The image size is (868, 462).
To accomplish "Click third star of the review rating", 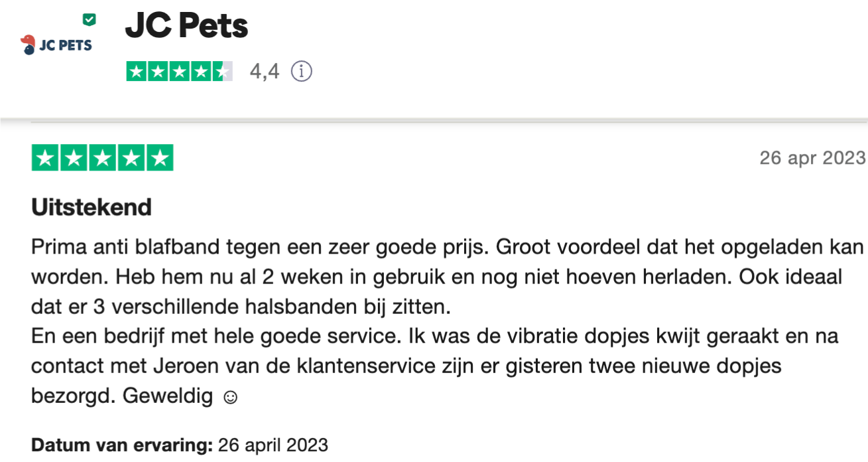I will [x=103, y=158].
